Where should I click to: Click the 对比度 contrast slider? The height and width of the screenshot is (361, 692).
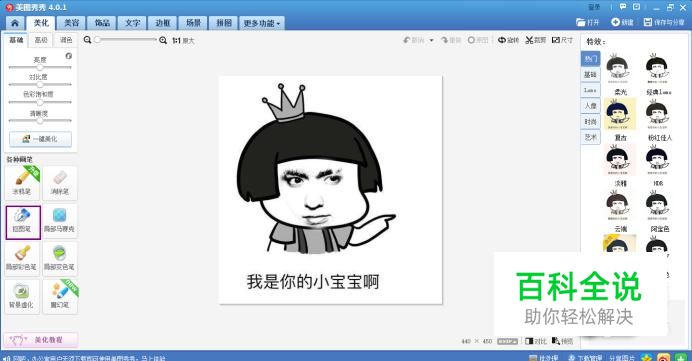(x=40, y=84)
